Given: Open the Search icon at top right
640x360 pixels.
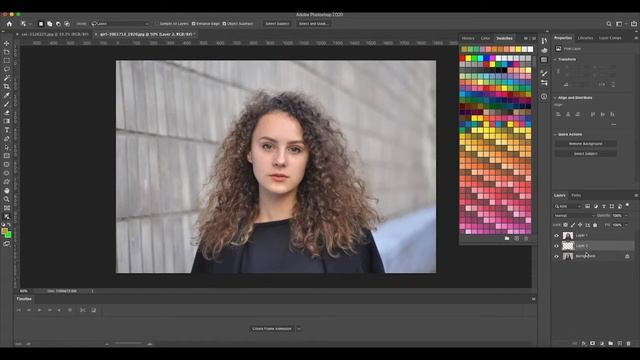Looking at the screenshot, I should tap(609, 24).
